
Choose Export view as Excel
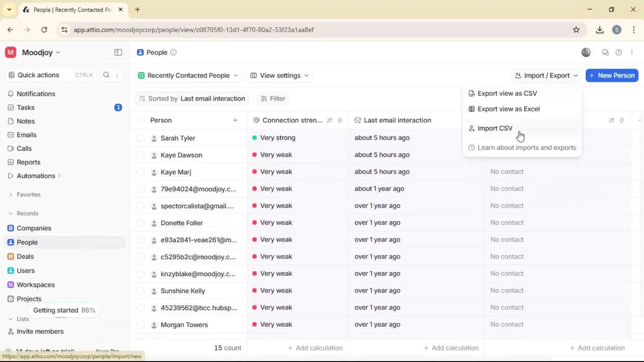coord(522,109)
